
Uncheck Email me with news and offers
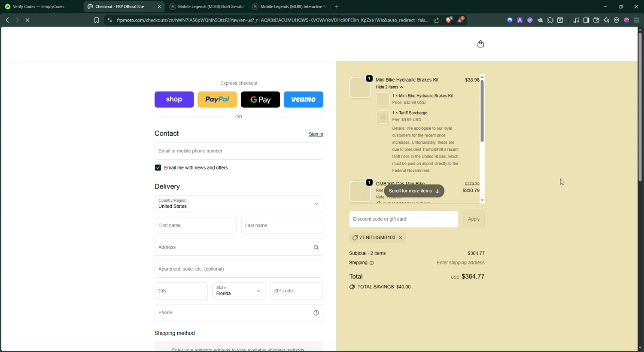[158, 168]
